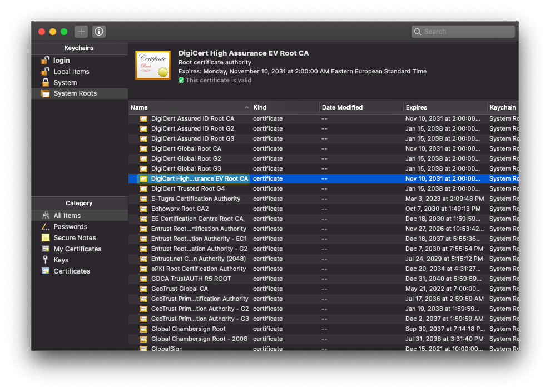The image size is (550, 392).
Task: Select All Items category
Action: (67, 216)
